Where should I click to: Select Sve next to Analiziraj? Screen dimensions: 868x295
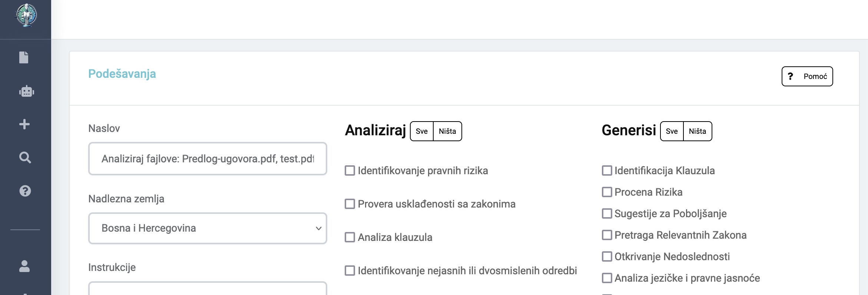pos(422,131)
